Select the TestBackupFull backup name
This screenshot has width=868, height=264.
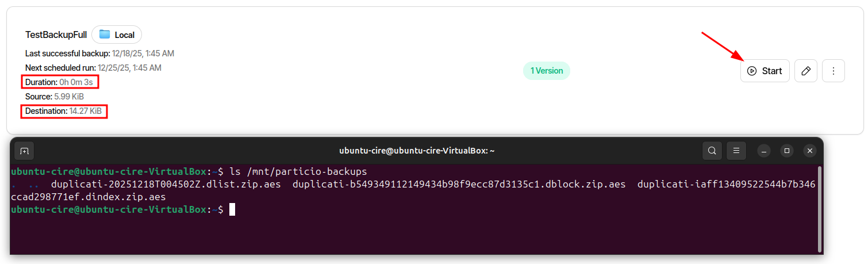click(x=56, y=35)
